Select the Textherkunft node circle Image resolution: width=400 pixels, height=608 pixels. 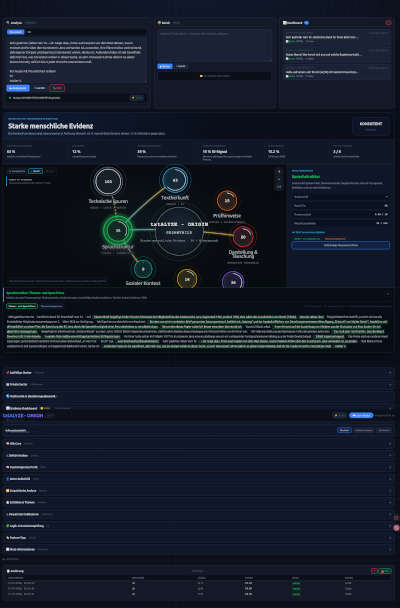point(175,180)
